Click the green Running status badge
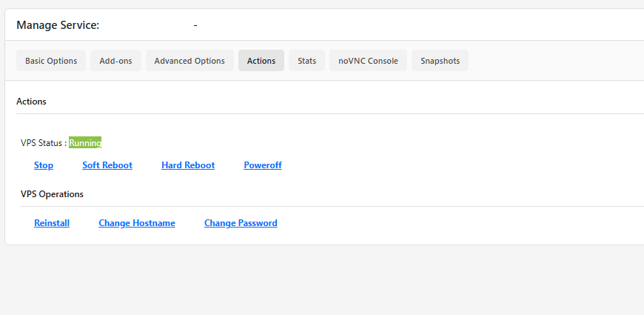644x315 pixels. point(85,143)
